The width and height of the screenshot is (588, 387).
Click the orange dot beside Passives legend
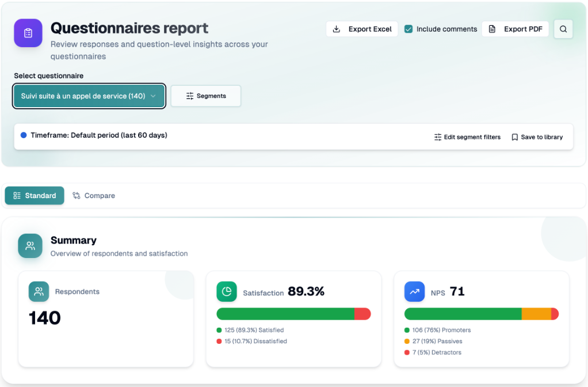click(x=407, y=341)
